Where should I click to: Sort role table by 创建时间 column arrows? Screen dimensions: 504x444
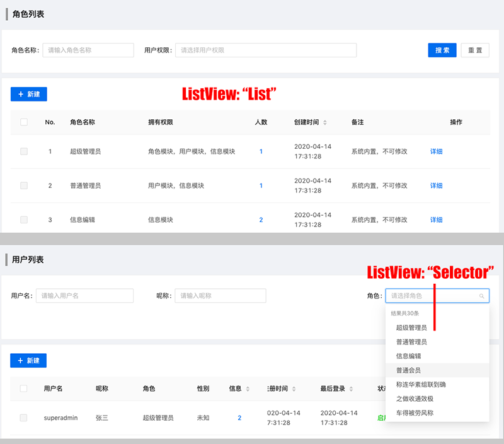click(x=325, y=122)
